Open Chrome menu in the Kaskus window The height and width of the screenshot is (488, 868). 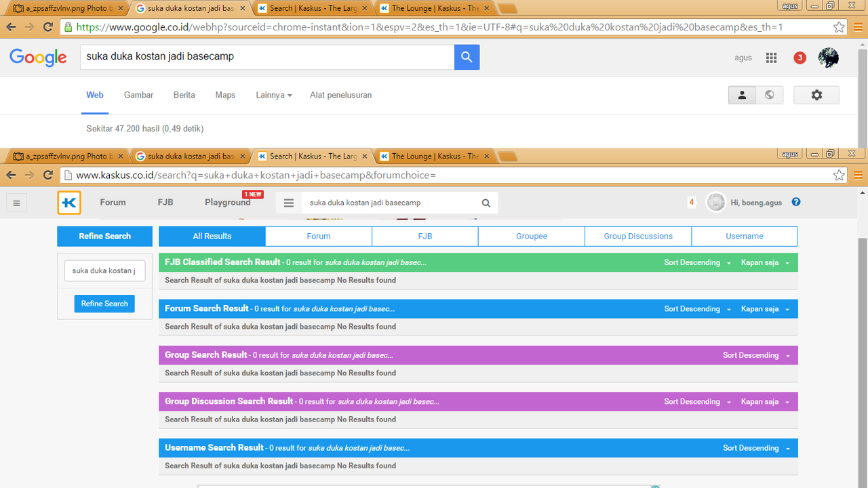tap(858, 175)
